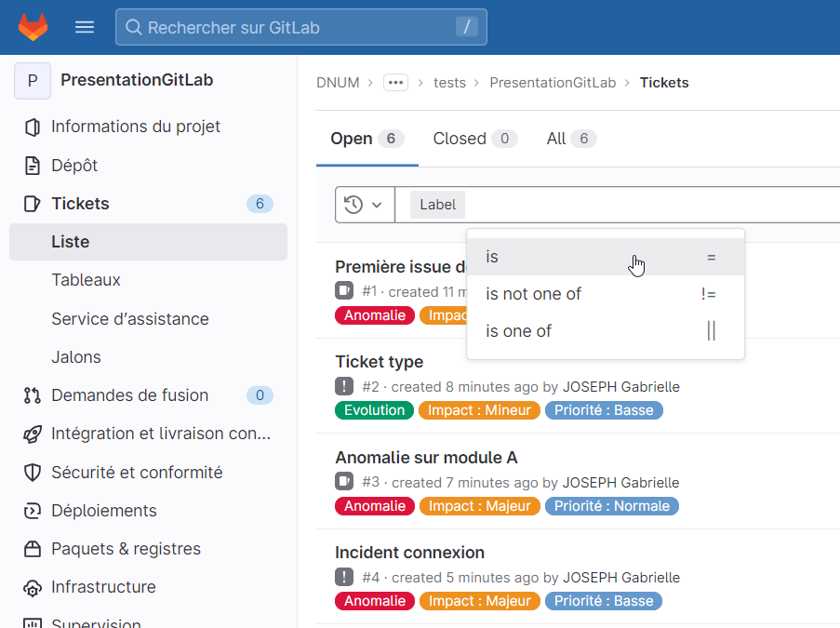Switch to the Closed tickets tab
Image resolution: width=840 pixels, height=628 pixels.
point(473,139)
